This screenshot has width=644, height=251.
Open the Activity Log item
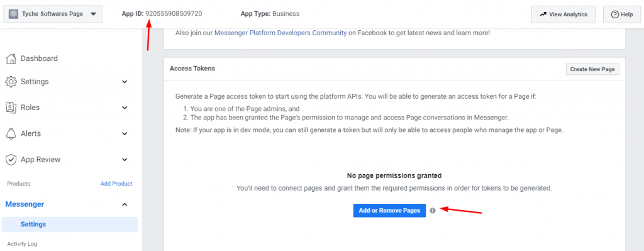22,243
